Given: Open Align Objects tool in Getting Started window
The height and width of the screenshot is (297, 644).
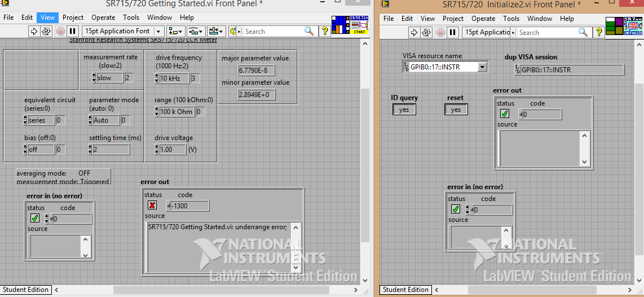Looking at the screenshot, I should click(x=176, y=31).
